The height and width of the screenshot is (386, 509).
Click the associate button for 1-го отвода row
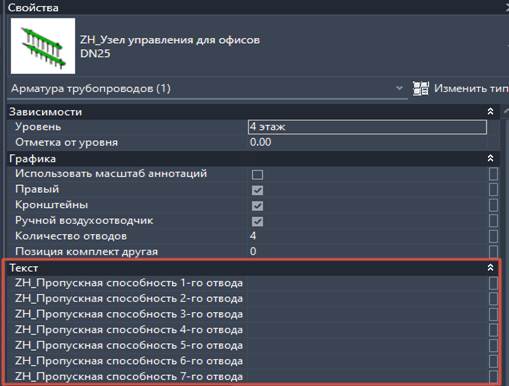point(493,283)
